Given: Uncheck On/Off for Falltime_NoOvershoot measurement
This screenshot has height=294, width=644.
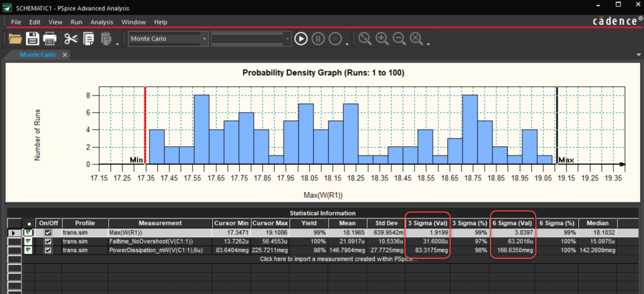Looking at the screenshot, I should click(x=48, y=241).
